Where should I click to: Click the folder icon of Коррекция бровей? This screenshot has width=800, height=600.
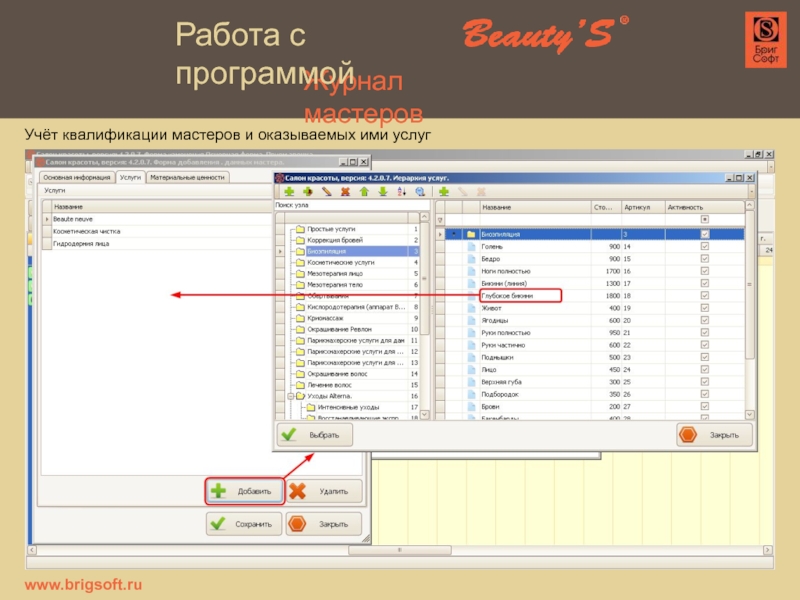click(x=300, y=240)
